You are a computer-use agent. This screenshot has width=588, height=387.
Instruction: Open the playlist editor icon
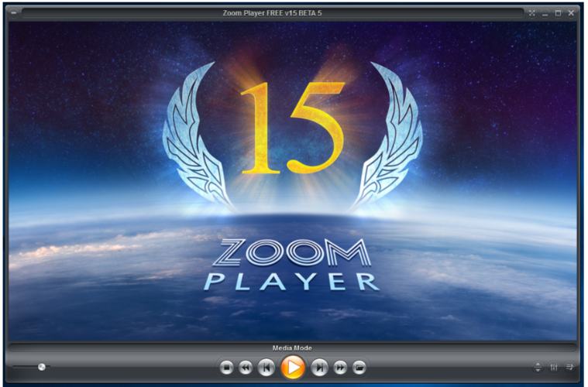tap(569, 367)
